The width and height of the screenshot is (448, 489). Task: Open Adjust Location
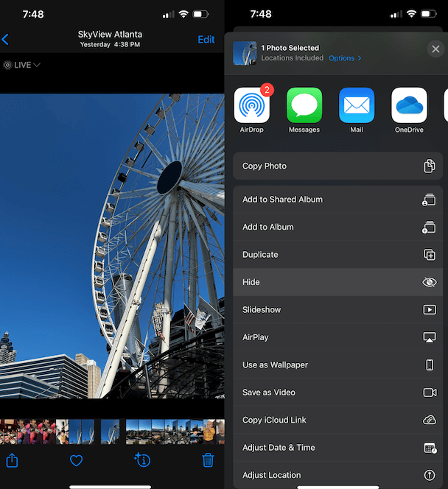pyautogui.click(x=338, y=475)
